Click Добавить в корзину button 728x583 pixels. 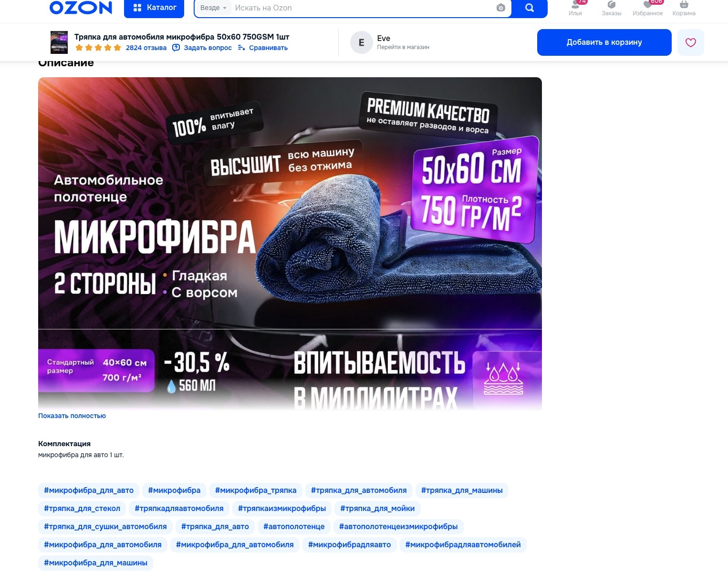pyautogui.click(x=604, y=42)
